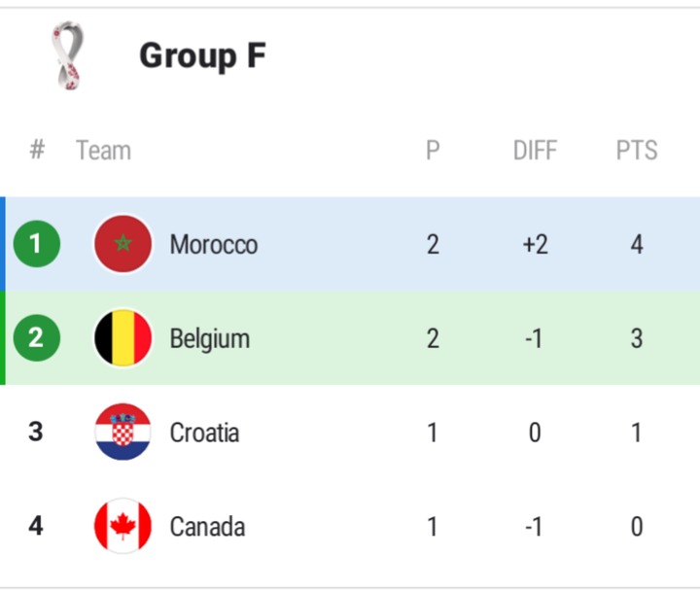Click the World Cup trophy logo
The height and width of the screenshot is (590, 700).
(68, 55)
